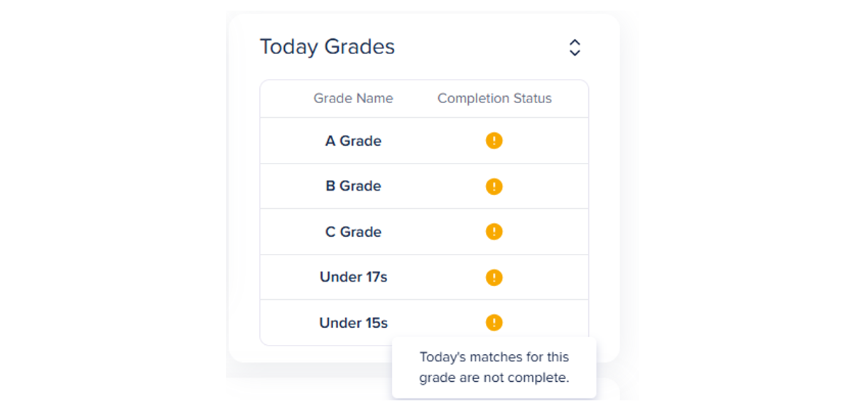Click the B Grade warning status icon

tap(494, 186)
